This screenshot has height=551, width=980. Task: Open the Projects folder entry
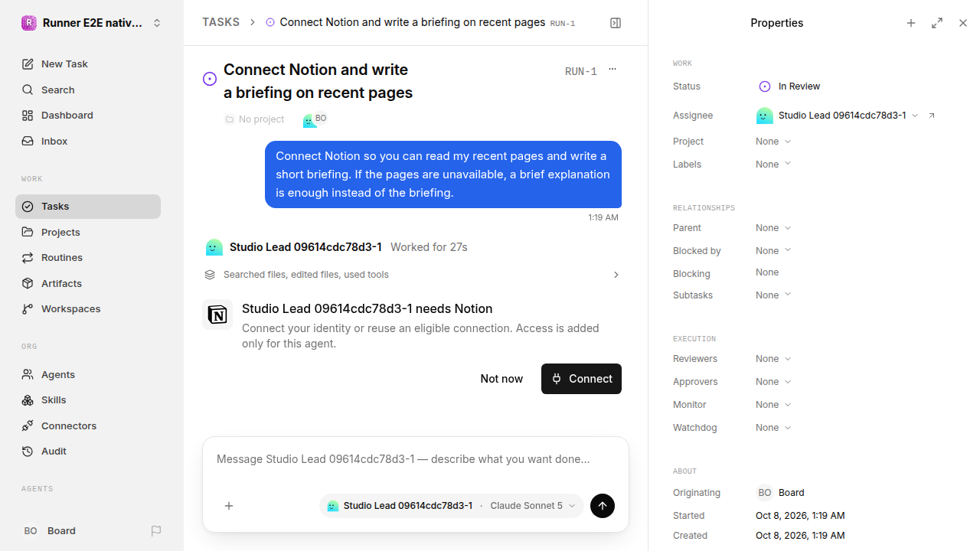tap(88, 232)
